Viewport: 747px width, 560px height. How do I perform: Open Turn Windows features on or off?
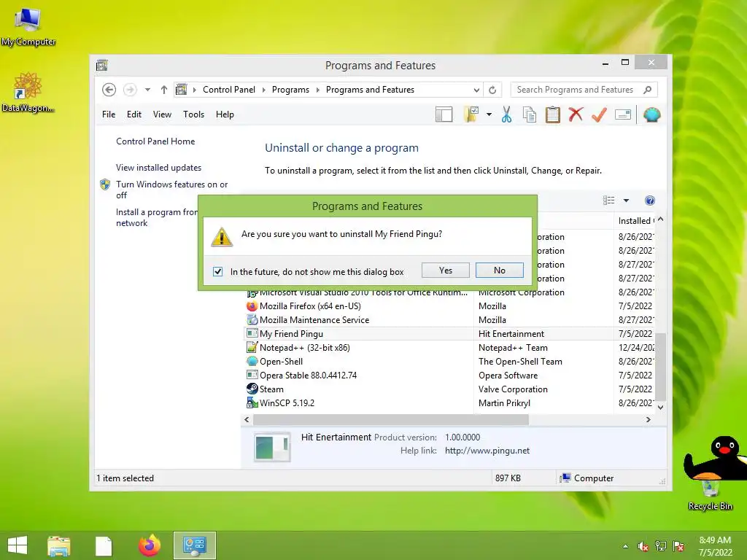171,190
